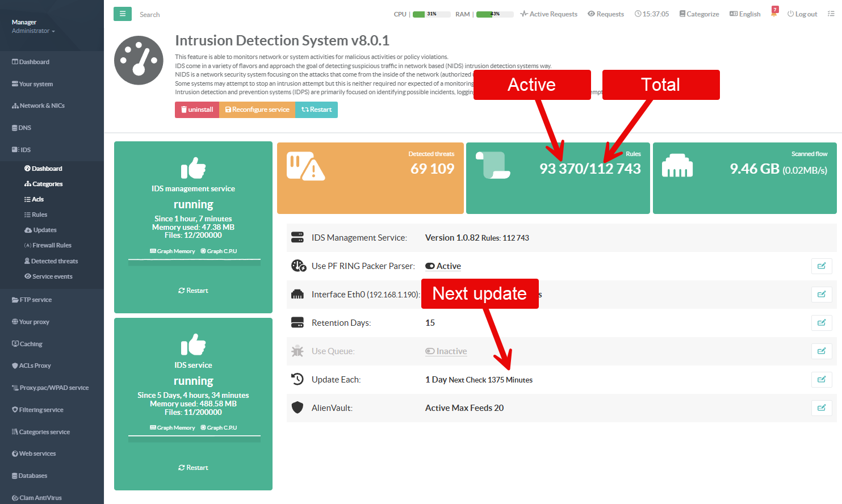Viewport: 842px width, 504px height.
Task: Expand the Administrator account dropdown
Action: (33, 31)
